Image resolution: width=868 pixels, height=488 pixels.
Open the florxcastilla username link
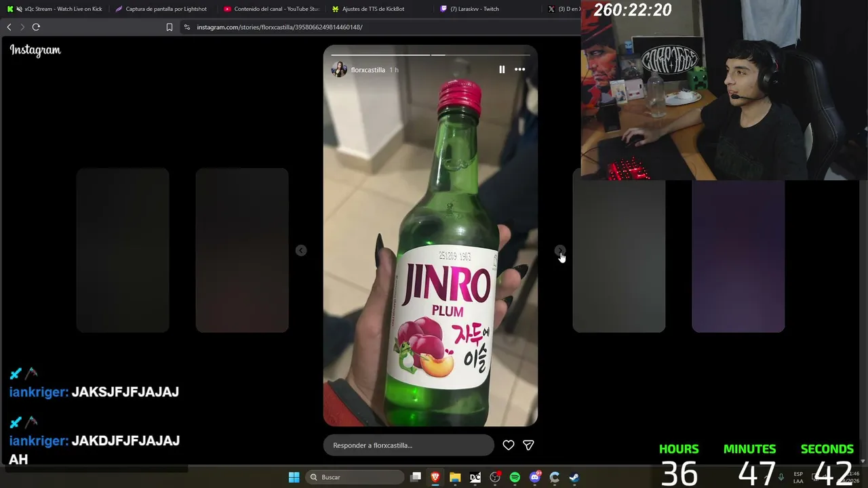click(368, 70)
